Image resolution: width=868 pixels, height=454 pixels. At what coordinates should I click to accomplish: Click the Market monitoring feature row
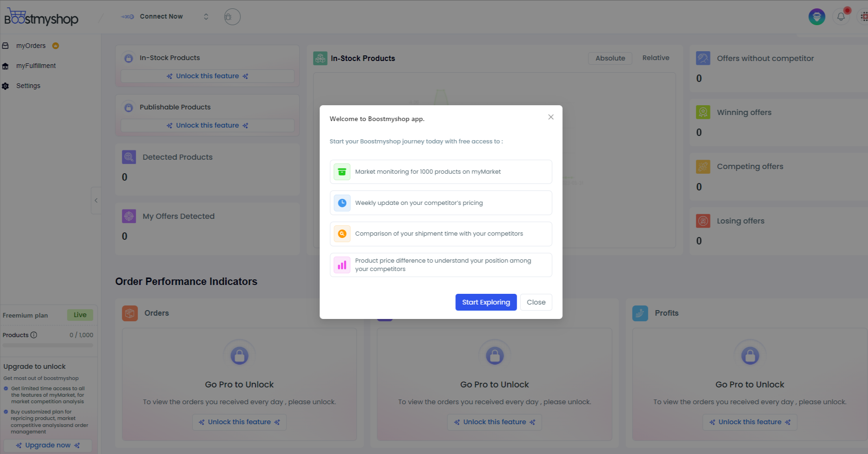coord(441,172)
